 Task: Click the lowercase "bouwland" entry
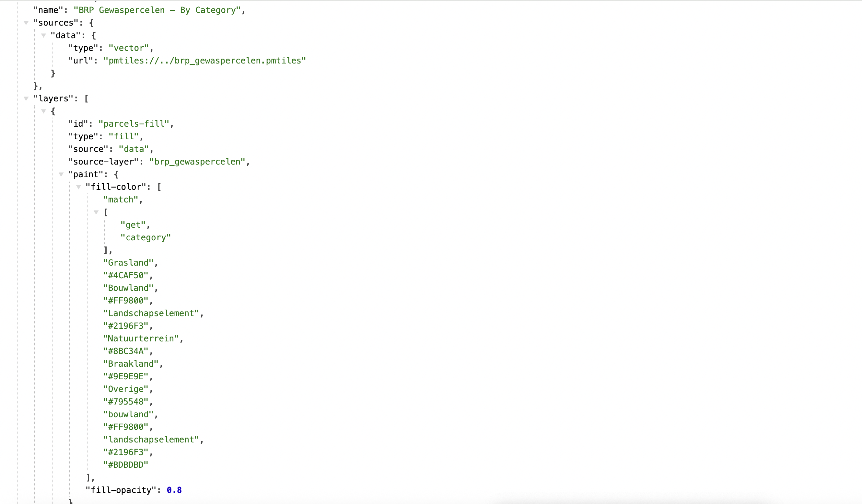pyautogui.click(x=128, y=415)
